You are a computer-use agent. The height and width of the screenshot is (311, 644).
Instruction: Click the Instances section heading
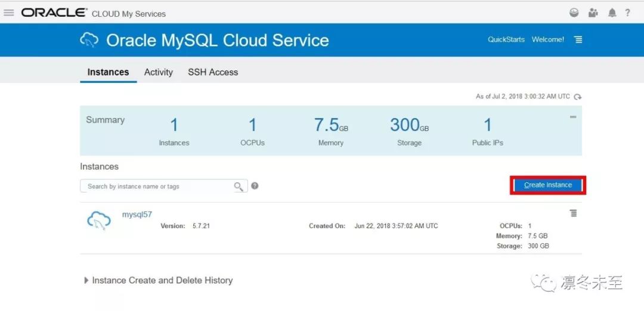[x=99, y=167]
